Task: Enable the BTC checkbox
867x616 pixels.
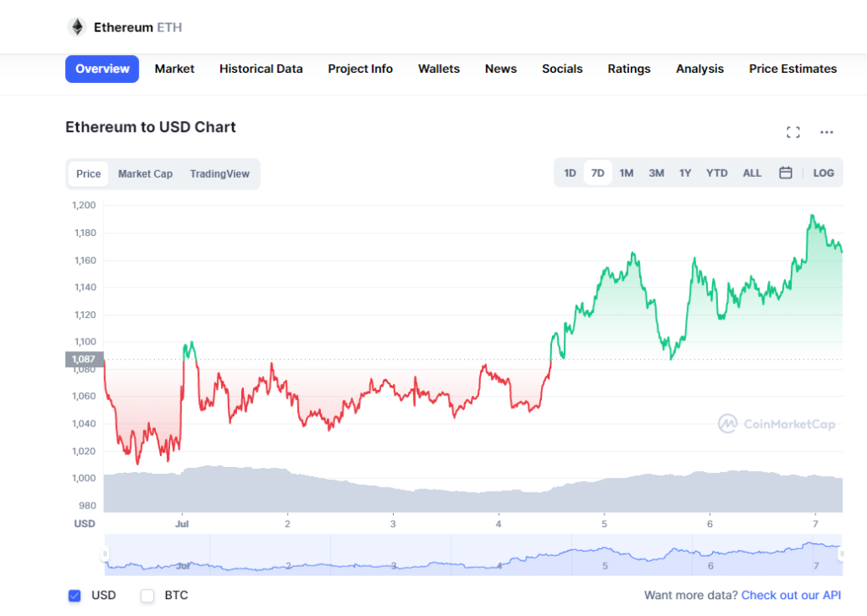Action: 147,596
